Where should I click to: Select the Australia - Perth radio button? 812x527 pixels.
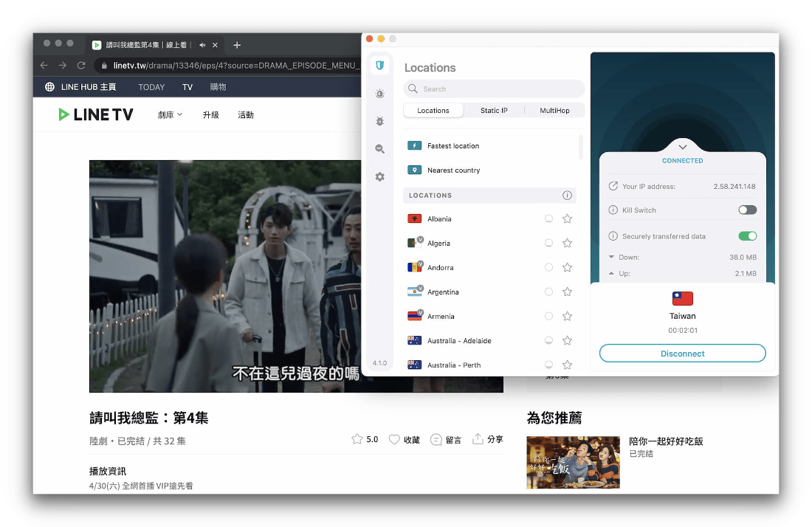point(548,365)
